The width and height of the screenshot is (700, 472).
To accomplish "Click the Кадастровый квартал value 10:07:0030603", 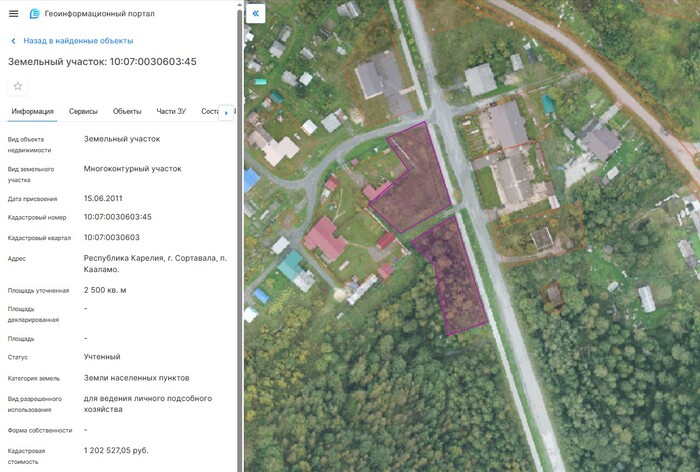I will pyautogui.click(x=112, y=237).
